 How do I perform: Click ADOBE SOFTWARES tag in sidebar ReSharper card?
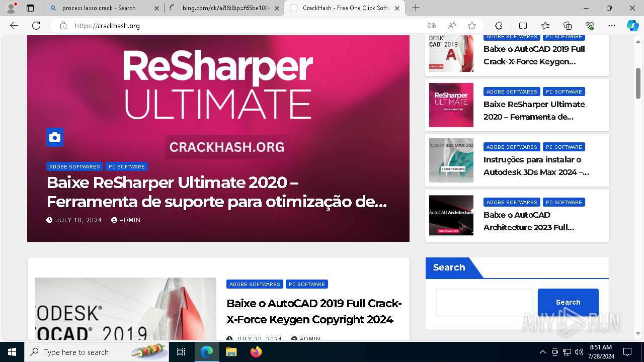coord(512,92)
